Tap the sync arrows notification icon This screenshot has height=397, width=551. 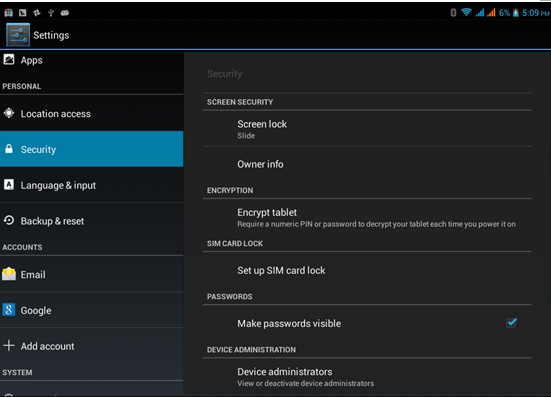coord(37,13)
